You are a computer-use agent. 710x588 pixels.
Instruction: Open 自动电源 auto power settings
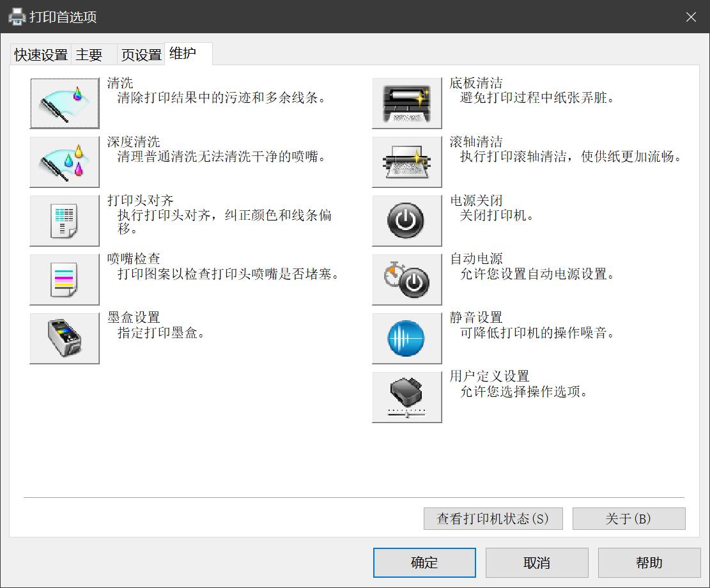(x=406, y=279)
